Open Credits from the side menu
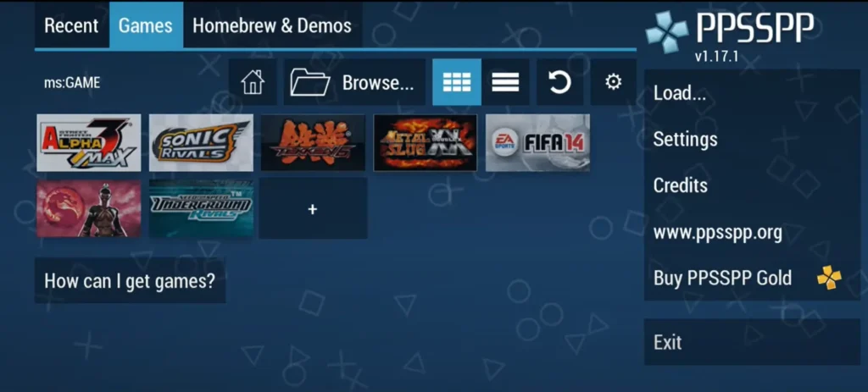This screenshot has width=868, height=392. 753,185
